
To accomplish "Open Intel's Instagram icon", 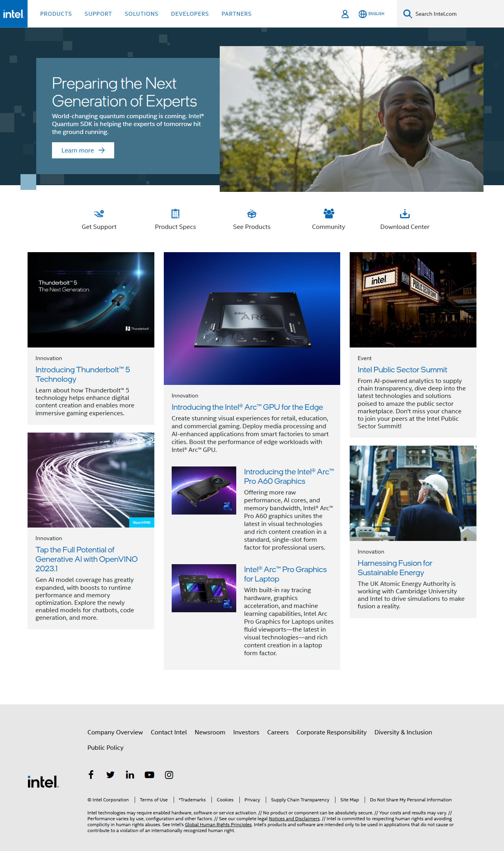I will pyautogui.click(x=169, y=775).
